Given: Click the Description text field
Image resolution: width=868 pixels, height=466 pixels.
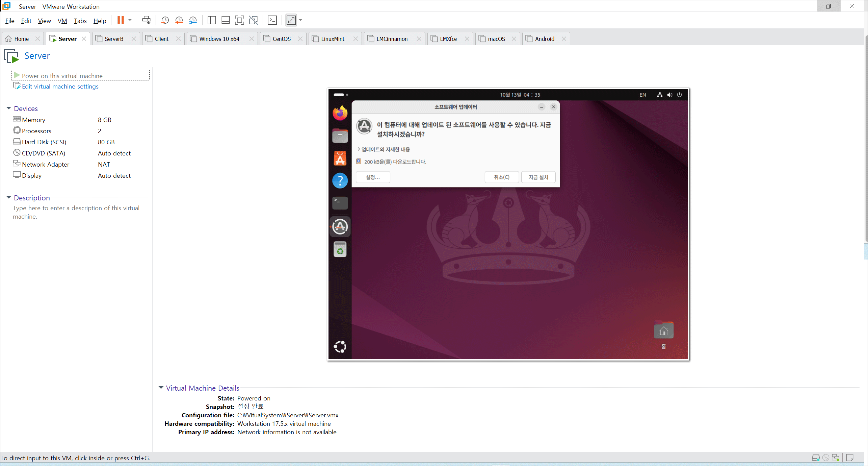Looking at the screenshot, I should point(76,212).
